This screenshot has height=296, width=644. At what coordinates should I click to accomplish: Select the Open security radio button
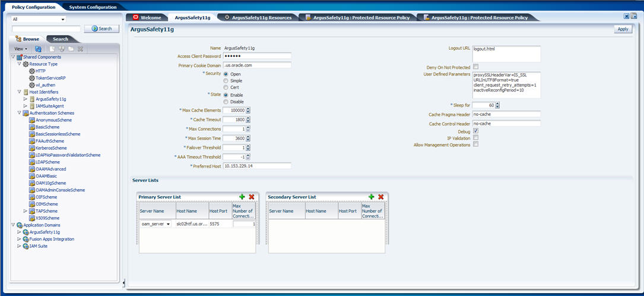click(x=226, y=74)
